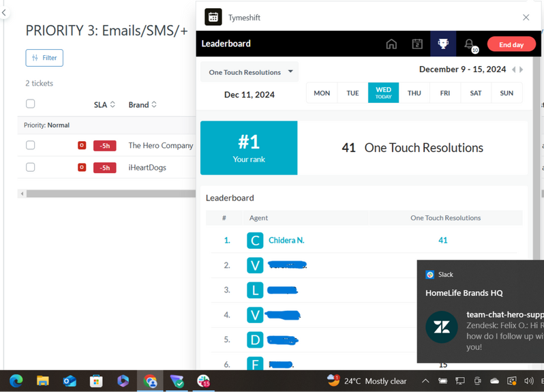Select the WED TODAY tab
The height and width of the screenshot is (392, 544).
[383, 93]
